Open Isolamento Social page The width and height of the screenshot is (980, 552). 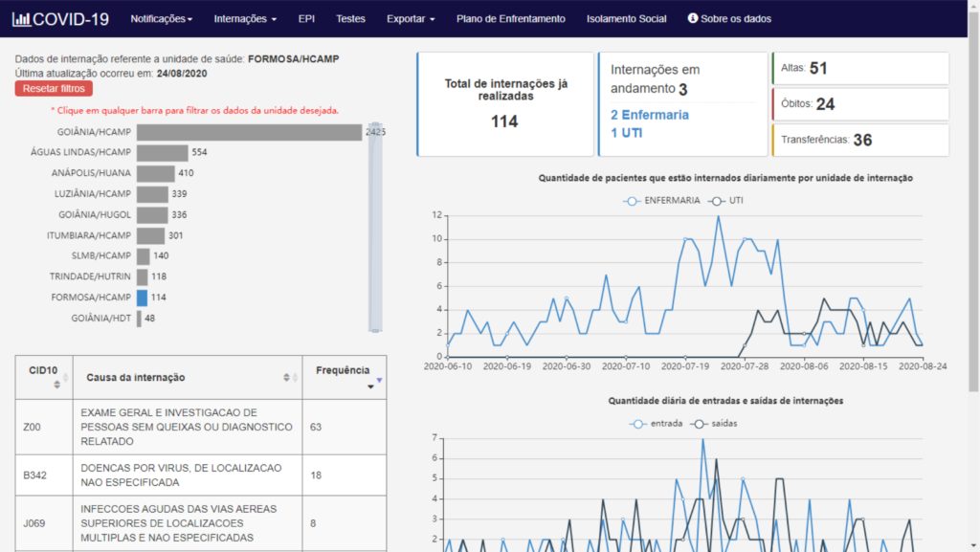(x=626, y=19)
